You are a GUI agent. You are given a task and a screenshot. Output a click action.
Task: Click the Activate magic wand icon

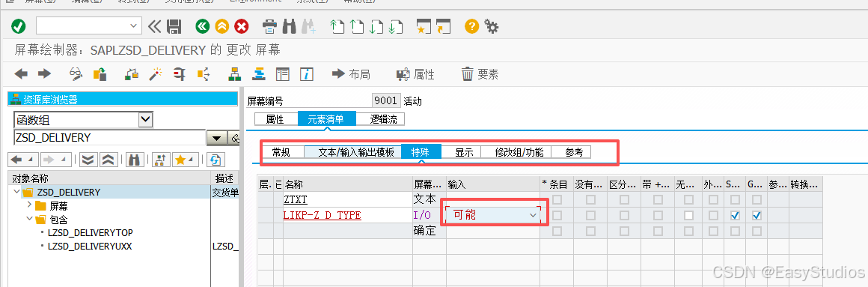click(x=156, y=73)
